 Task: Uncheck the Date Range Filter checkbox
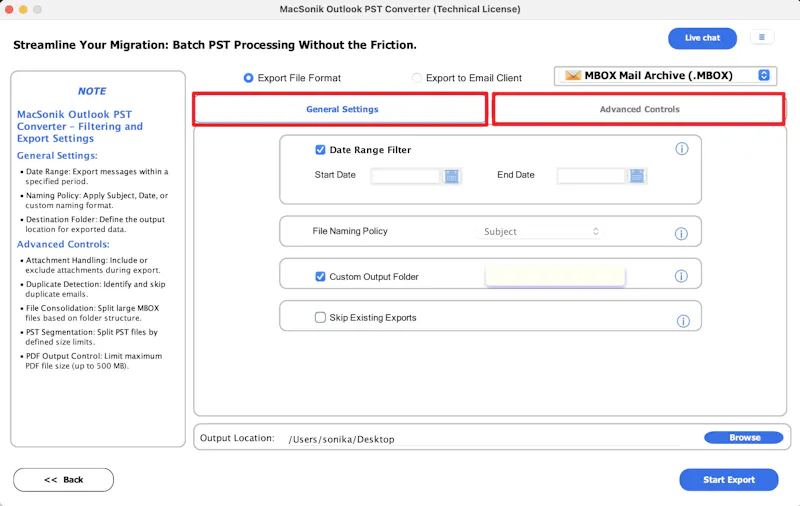[320, 149]
